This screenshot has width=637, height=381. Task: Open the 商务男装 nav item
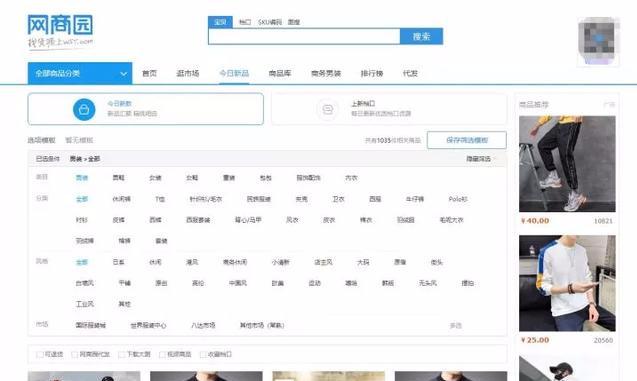pyautogui.click(x=326, y=74)
